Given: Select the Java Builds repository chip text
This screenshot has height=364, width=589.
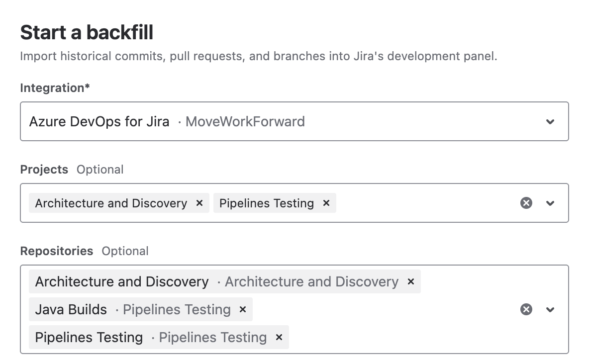Looking at the screenshot, I should coord(71,309).
